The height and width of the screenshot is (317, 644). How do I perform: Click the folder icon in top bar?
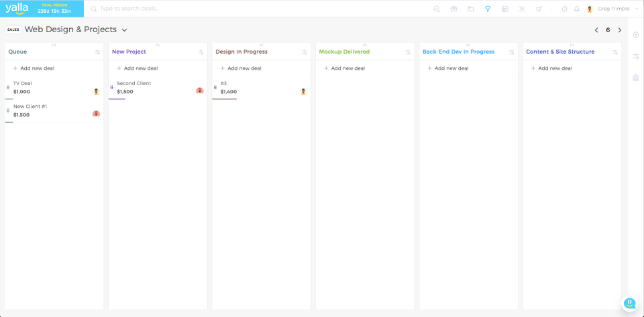point(470,9)
